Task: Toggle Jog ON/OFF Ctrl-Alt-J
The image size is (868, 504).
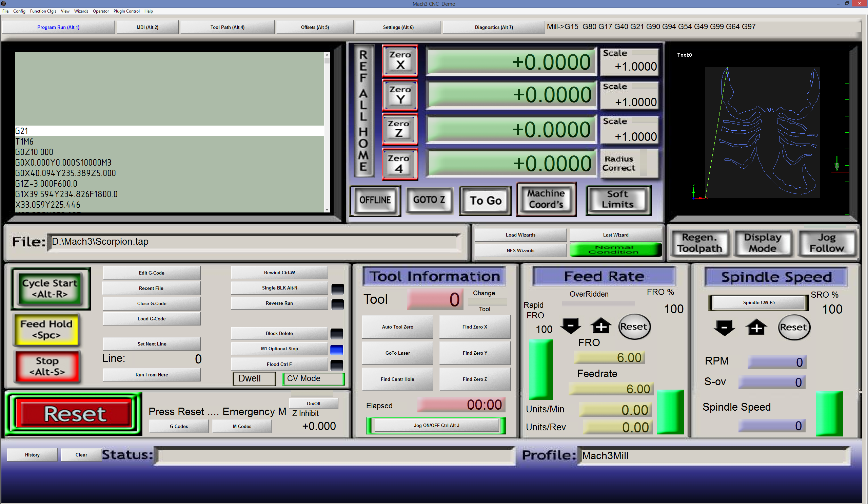Action: tap(436, 425)
